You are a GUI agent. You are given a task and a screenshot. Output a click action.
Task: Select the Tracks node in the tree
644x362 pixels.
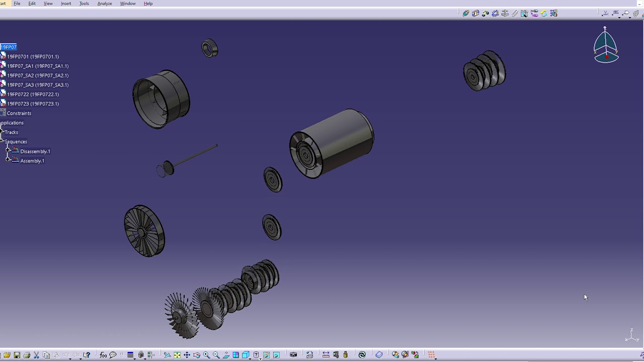(x=11, y=132)
